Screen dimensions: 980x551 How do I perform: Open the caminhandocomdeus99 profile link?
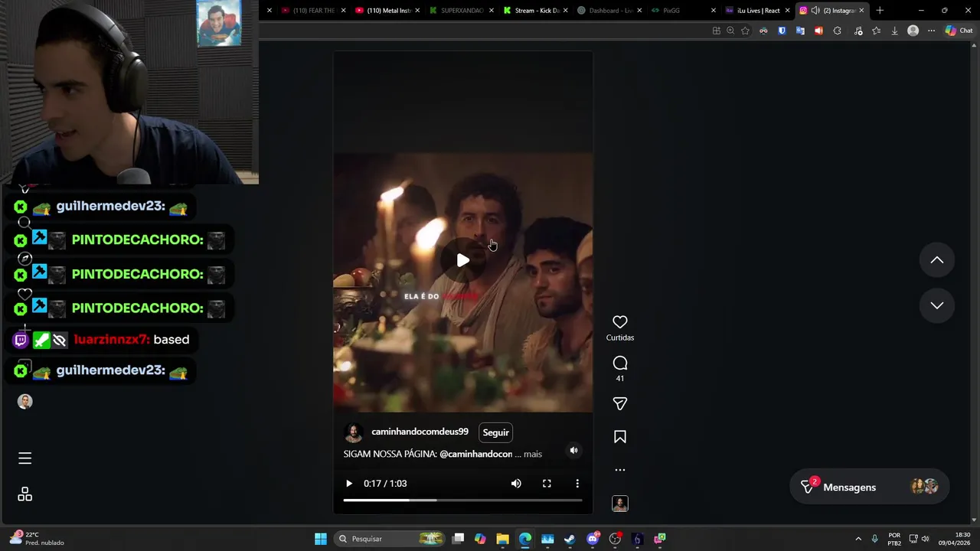click(420, 432)
